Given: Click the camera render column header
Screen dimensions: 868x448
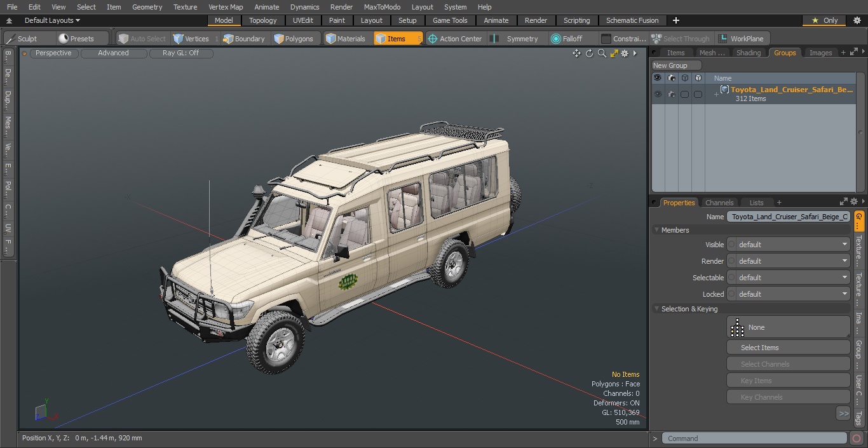Looking at the screenshot, I should (672, 78).
